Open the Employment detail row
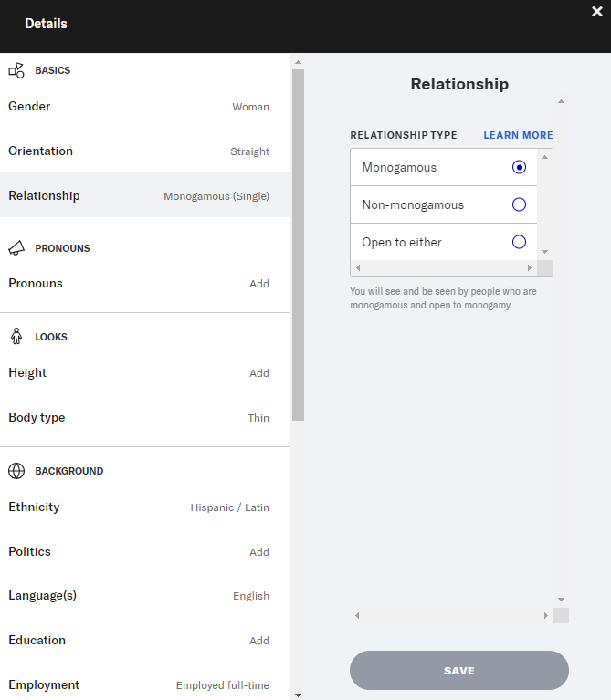 tap(145, 684)
